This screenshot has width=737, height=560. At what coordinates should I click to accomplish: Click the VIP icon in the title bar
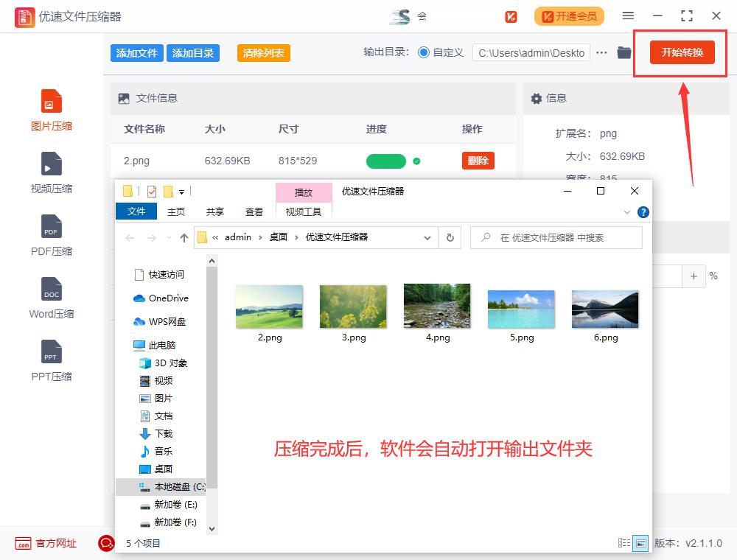509,15
